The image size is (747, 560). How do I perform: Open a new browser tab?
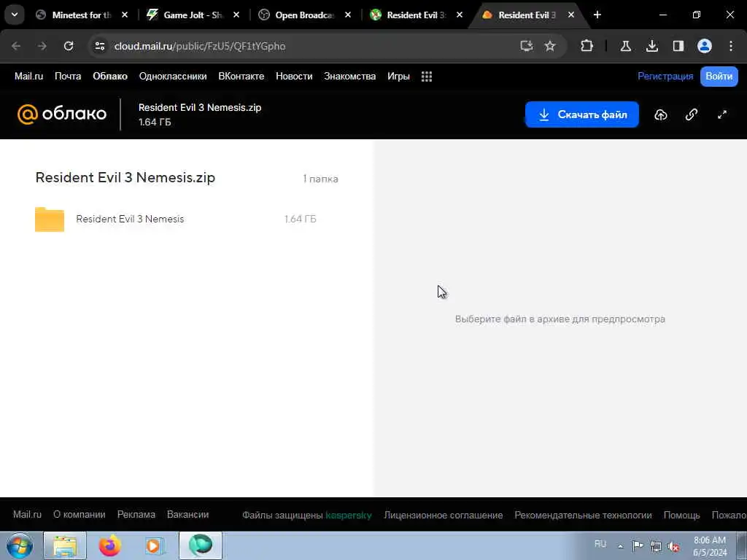(597, 15)
